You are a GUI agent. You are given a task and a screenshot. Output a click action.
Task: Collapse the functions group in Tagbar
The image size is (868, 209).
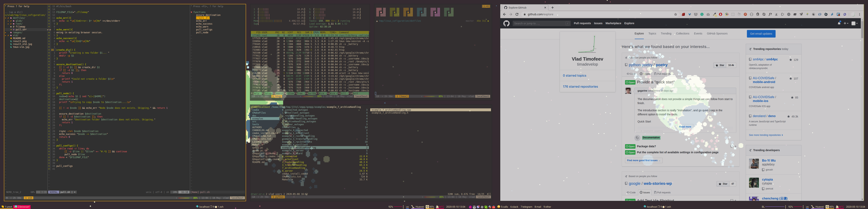[x=191, y=12]
